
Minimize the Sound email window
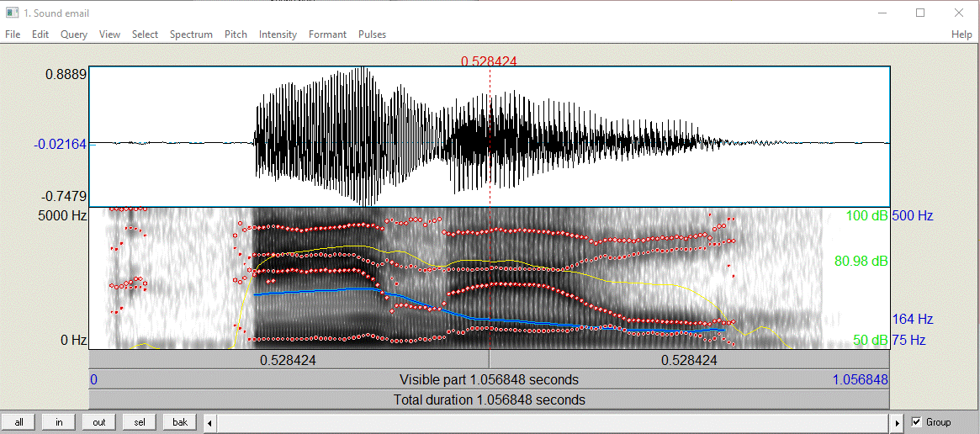[x=882, y=13]
